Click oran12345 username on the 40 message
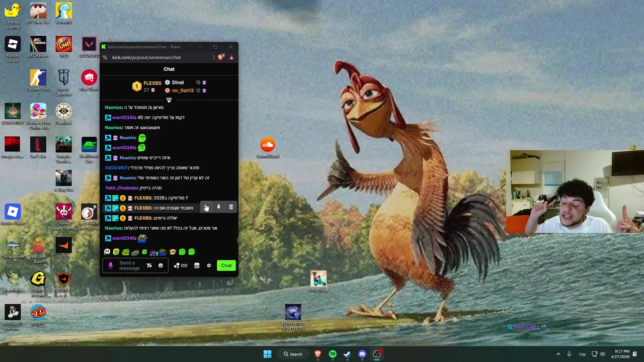The width and height of the screenshot is (644, 362). coord(124,117)
